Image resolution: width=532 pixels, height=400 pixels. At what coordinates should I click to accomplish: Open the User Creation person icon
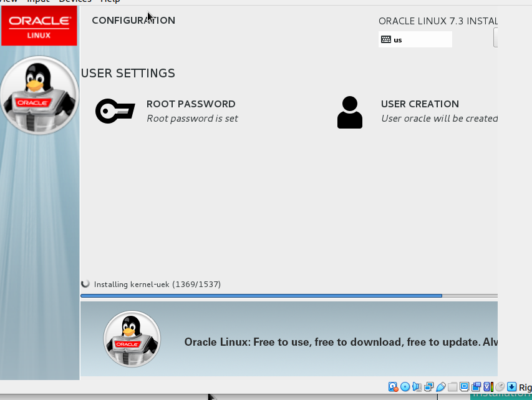[x=350, y=112]
